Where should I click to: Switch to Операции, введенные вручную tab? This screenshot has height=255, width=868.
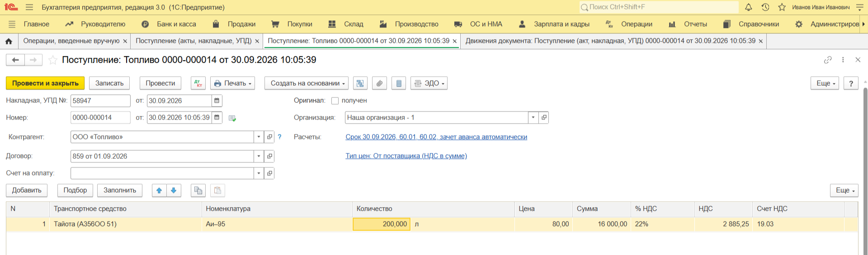(x=71, y=41)
